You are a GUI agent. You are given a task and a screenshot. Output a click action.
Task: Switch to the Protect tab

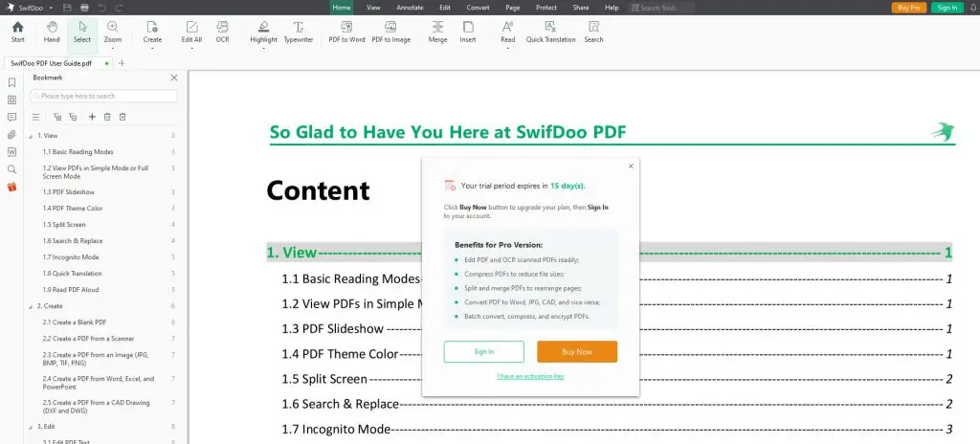click(x=546, y=8)
